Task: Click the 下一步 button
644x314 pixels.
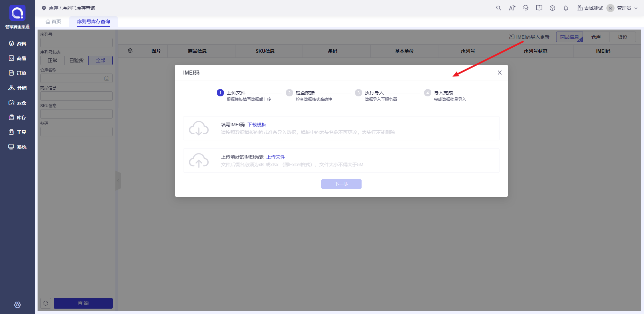Action: 341,184
